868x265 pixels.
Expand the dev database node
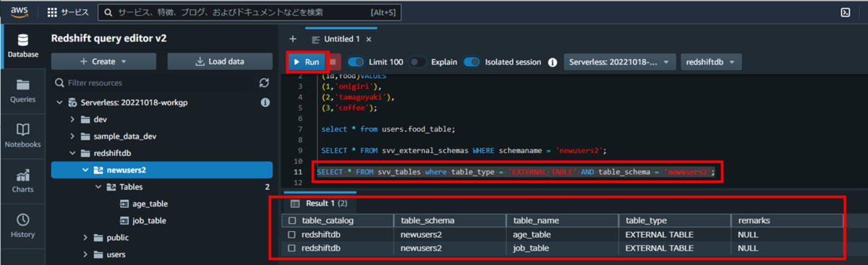[72, 119]
